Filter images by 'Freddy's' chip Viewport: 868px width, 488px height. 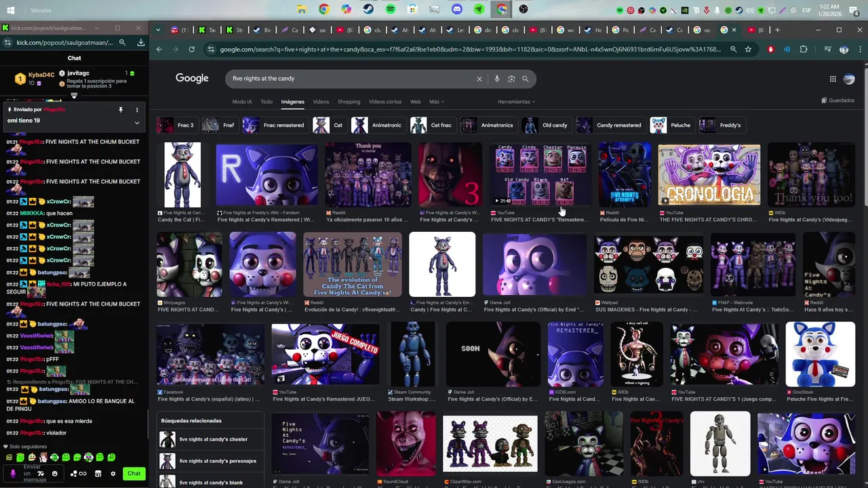click(722, 125)
